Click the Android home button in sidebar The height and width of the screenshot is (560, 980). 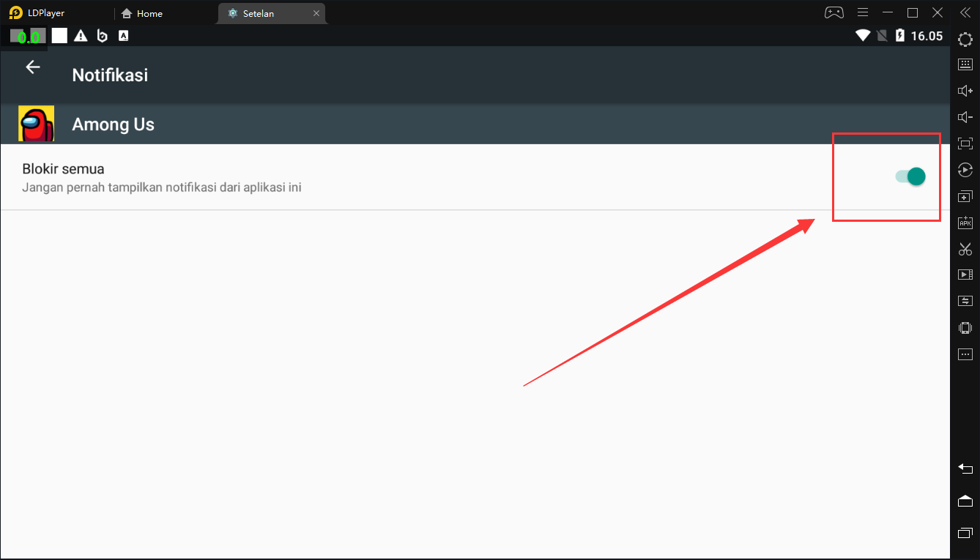point(965,501)
